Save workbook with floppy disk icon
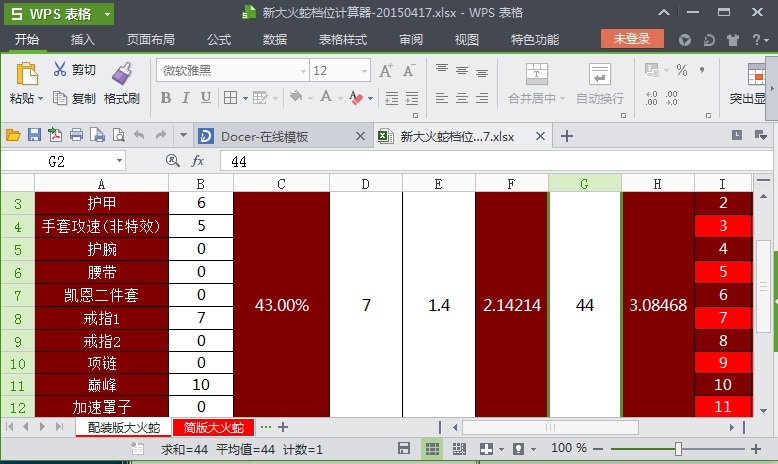This screenshot has width=778, height=464. [x=34, y=135]
